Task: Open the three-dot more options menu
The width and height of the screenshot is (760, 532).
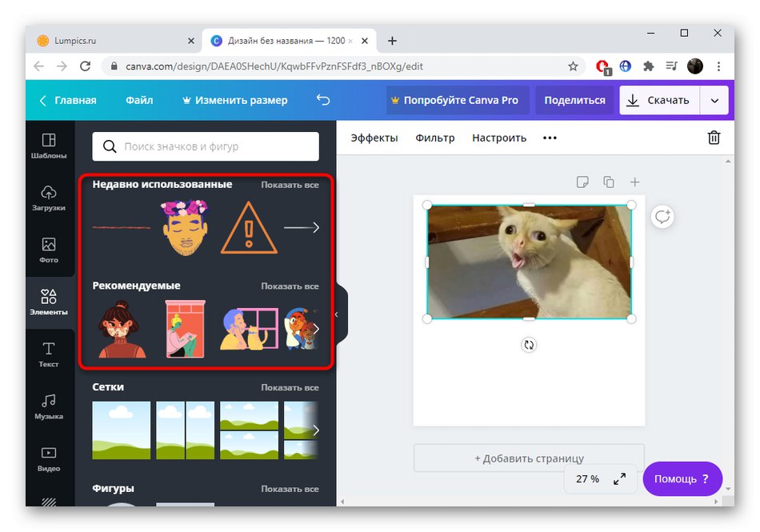Action: [x=550, y=137]
